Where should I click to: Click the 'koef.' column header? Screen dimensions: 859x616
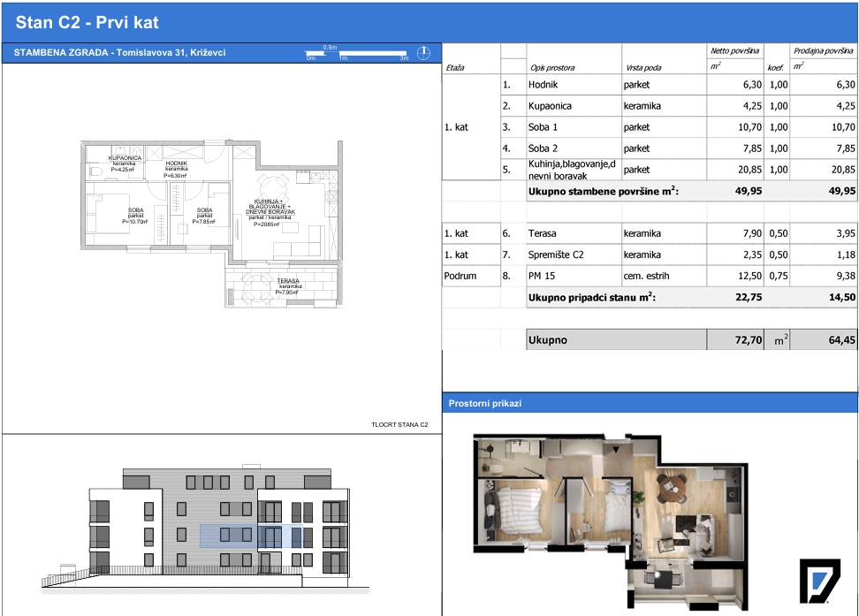(775, 68)
